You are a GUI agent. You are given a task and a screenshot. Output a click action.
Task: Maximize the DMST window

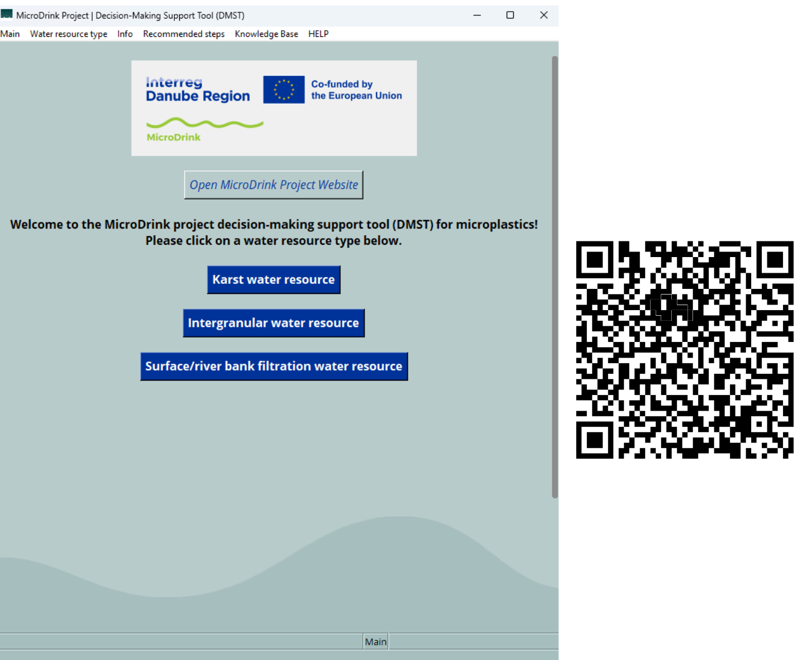(x=510, y=15)
